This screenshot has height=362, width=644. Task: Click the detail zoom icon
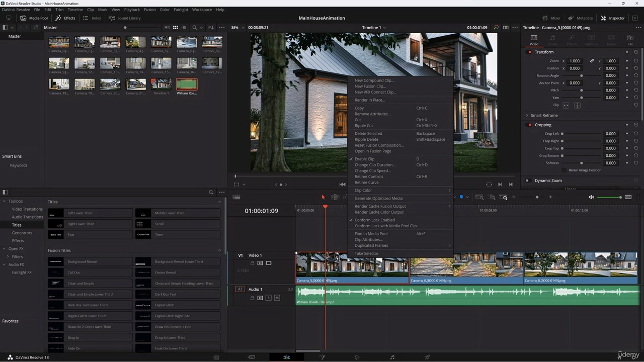pyautogui.click(x=492, y=198)
